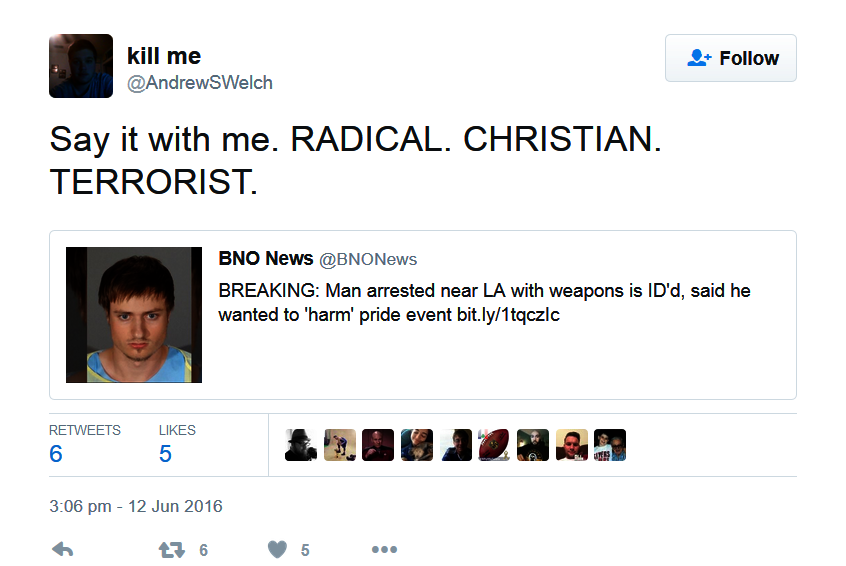The width and height of the screenshot is (846, 566).
Task: Retweet using the bottom retweet icon
Action: pyautogui.click(x=171, y=549)
